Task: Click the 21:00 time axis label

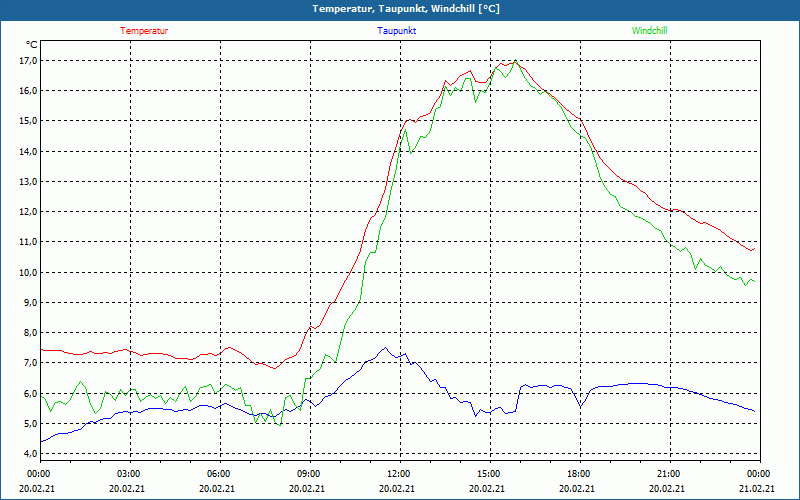Action: pos(667,474)
